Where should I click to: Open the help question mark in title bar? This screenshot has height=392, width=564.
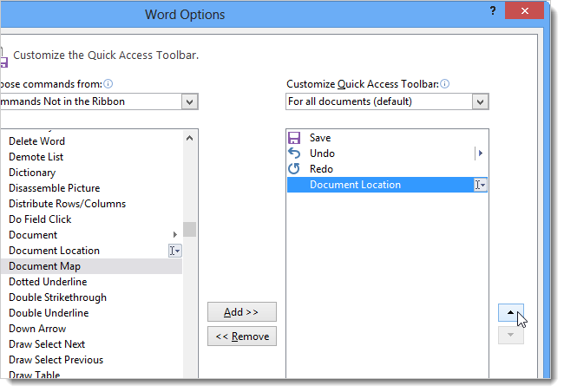click(x=493, y=10)
